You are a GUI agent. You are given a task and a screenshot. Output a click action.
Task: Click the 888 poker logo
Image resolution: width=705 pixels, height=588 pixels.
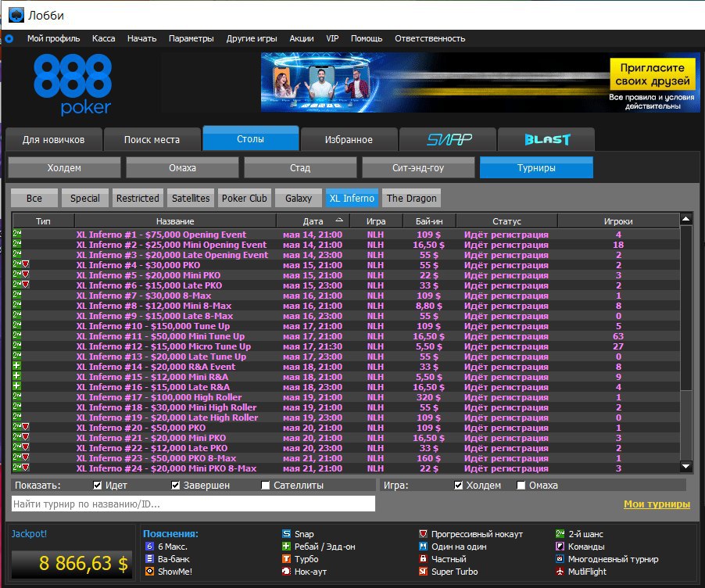73,84
